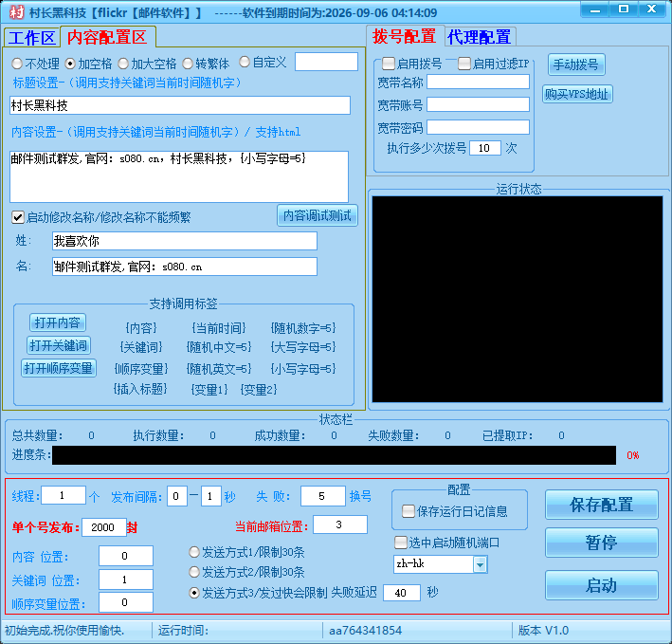Click the black progress bar

click(x=334, y=455)
